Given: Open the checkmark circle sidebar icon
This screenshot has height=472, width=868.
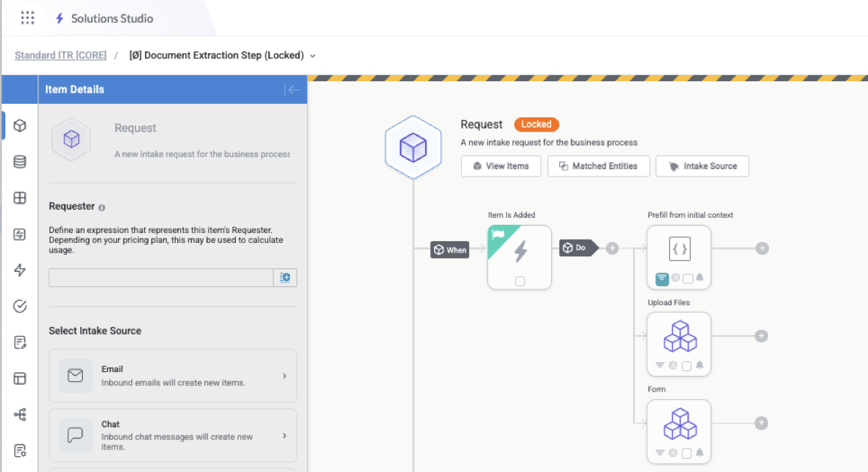Looking at the screenshot, I should 20,306.
